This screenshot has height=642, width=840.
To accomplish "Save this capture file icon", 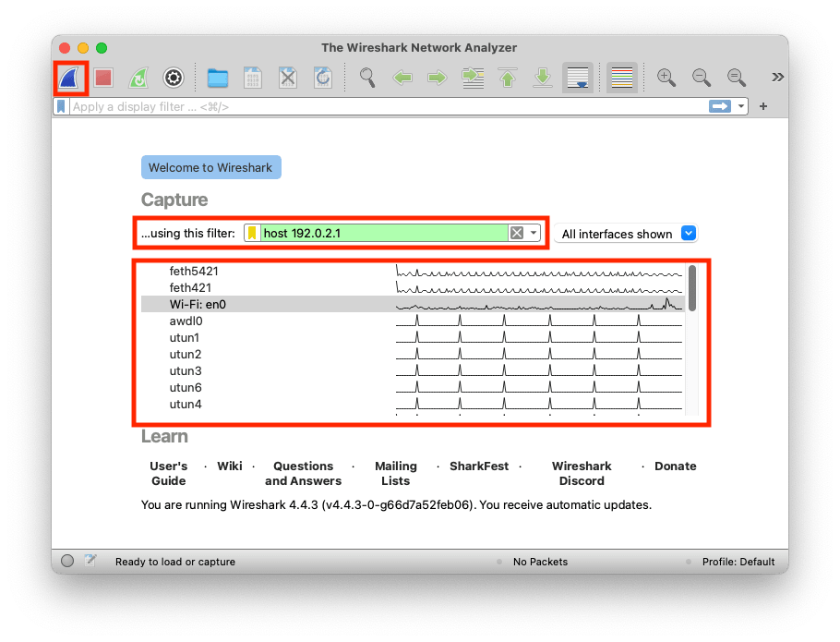I will point(252,79).
